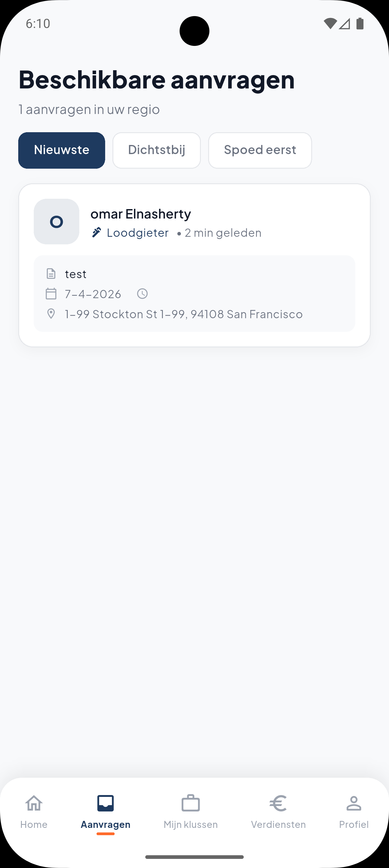This screenshot has width=389, height=868.
Task: Click the Loodgieter category label
Action: 137,233
